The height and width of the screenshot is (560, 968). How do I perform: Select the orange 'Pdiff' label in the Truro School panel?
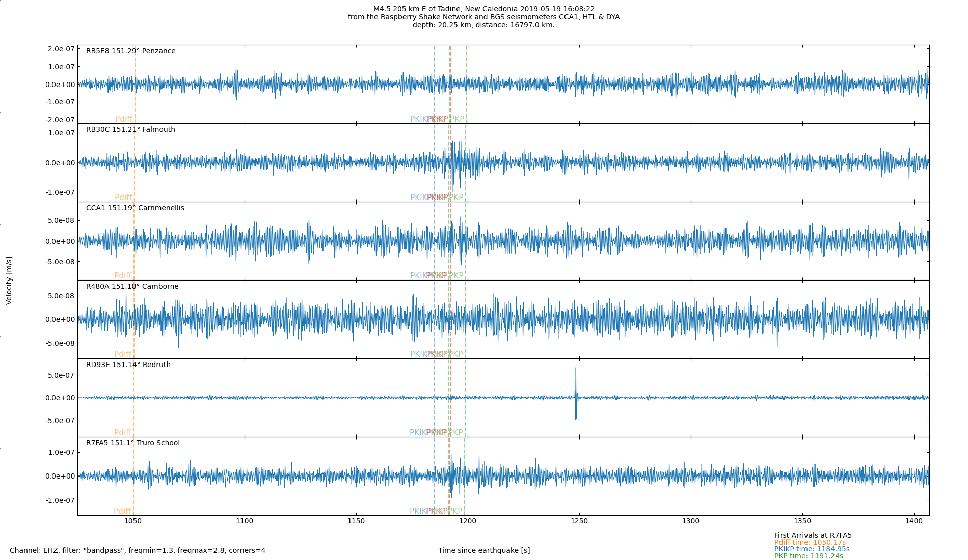click(122, 511)
